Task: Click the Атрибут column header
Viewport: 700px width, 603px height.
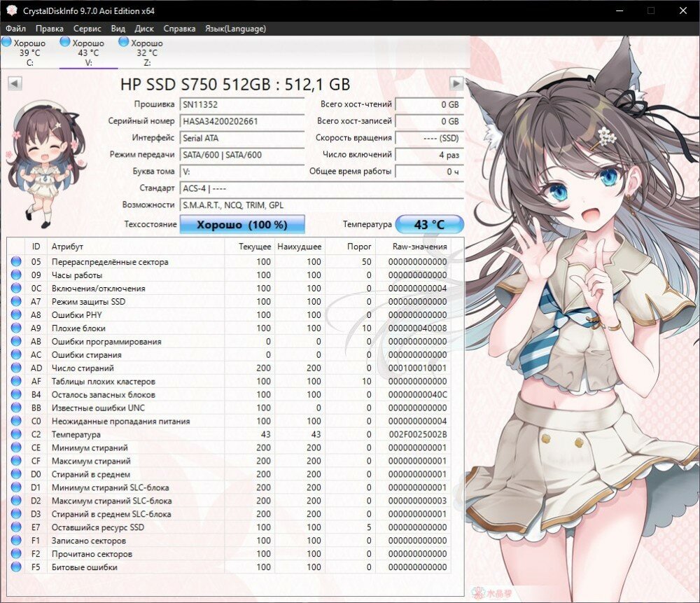Action: 135,247
